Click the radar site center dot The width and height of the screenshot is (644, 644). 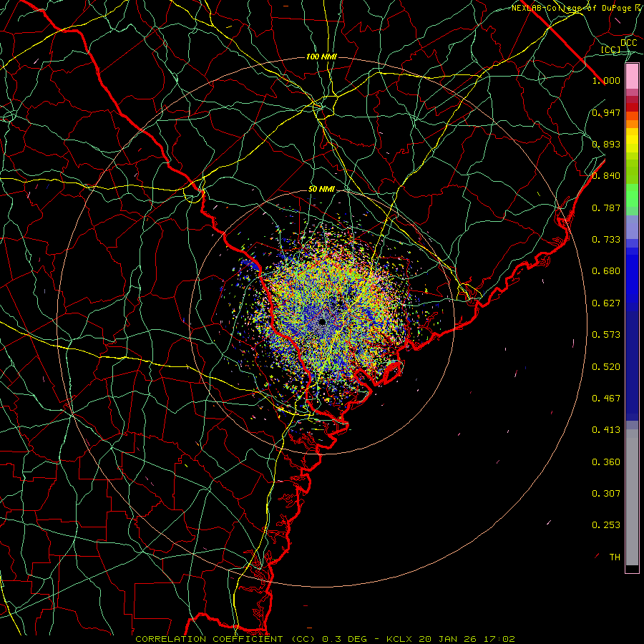tap(322, 321)
